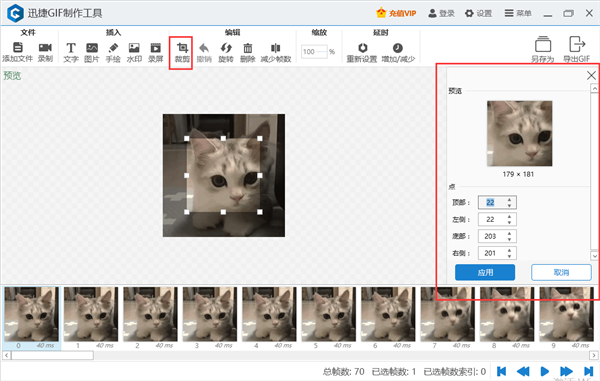Click the app logo icon

[15, 13]
